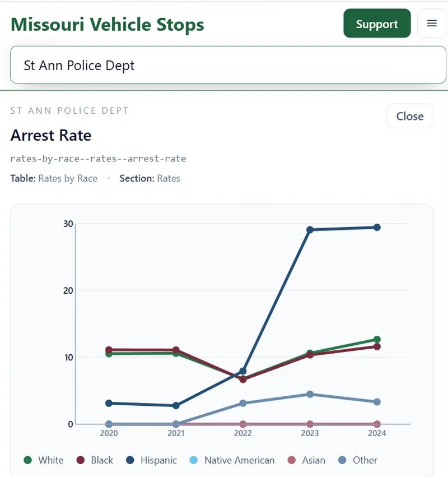Click the steel blue Other legend dot

tap(341, 460)
